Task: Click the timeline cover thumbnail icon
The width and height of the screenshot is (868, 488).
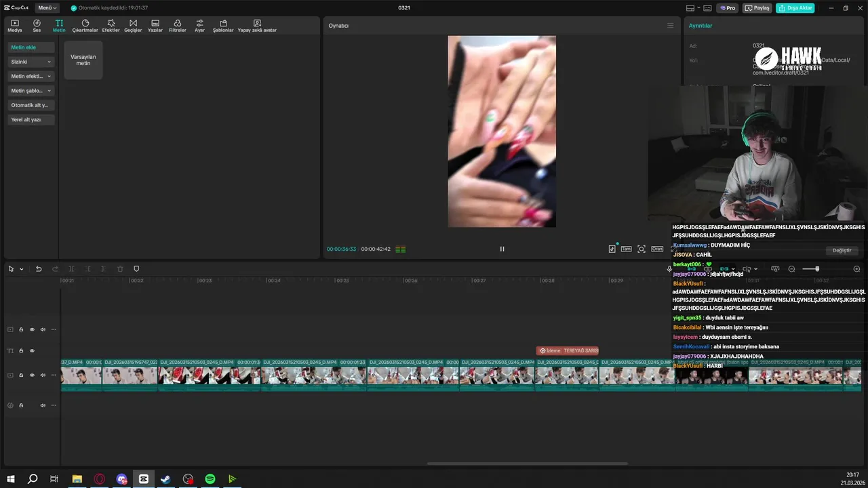Action: [x=775, y=269]
